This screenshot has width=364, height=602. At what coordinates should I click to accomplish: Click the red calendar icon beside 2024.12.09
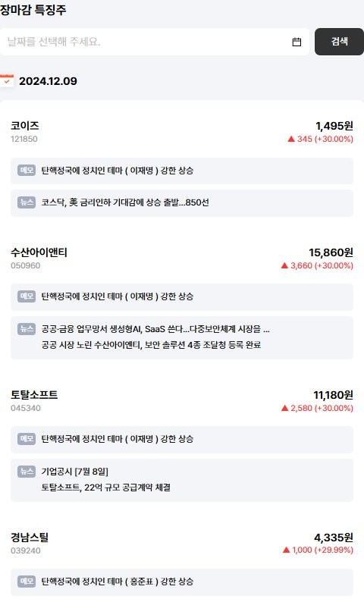click(7, 80)
